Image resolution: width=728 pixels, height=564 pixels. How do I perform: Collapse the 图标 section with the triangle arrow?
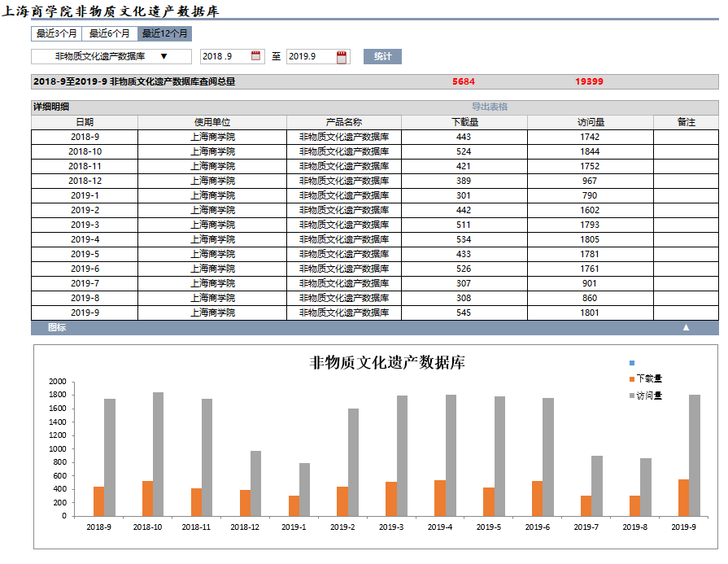pyautogui.click(x=686, y=327)
